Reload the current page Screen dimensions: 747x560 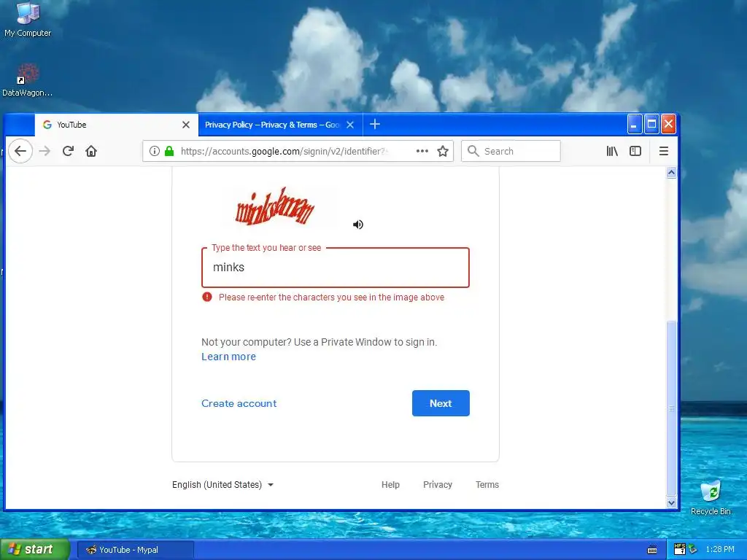[x=68, y=151]
